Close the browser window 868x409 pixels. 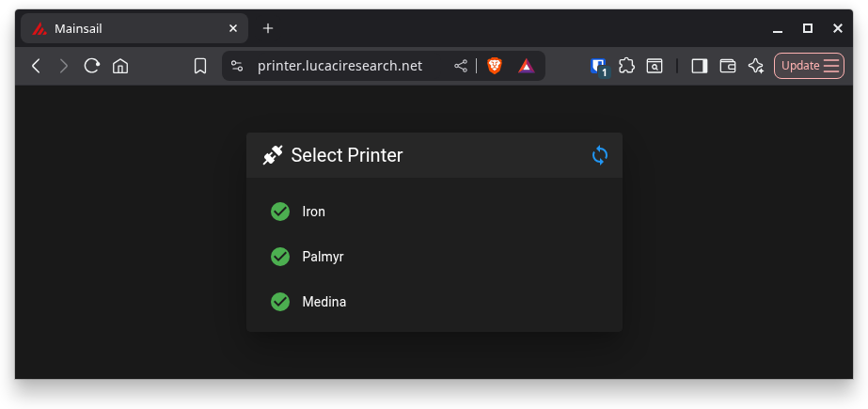(838, 29)
